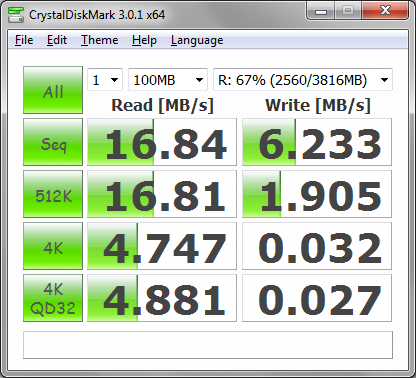The width and height of the screenshot is (416, 378).
Task: Start the 4K benchmark test
Action: (53, 246)
